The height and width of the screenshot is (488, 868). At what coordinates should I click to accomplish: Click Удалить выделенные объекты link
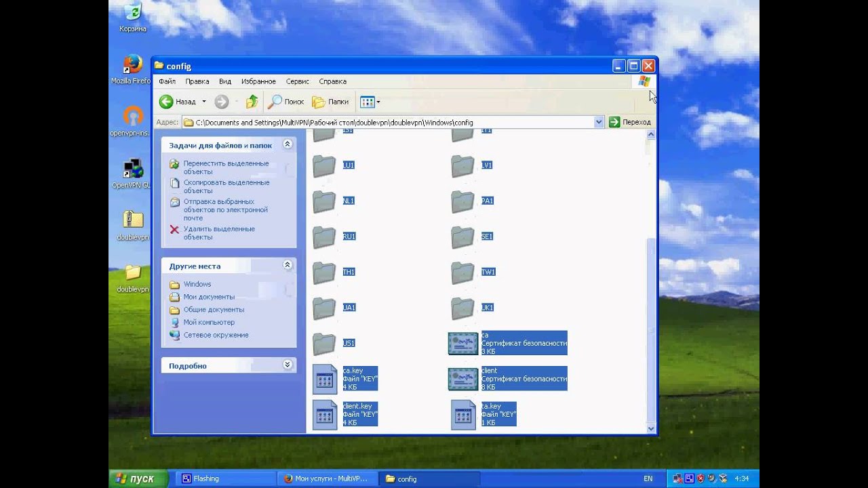click(x=218, y=232)
